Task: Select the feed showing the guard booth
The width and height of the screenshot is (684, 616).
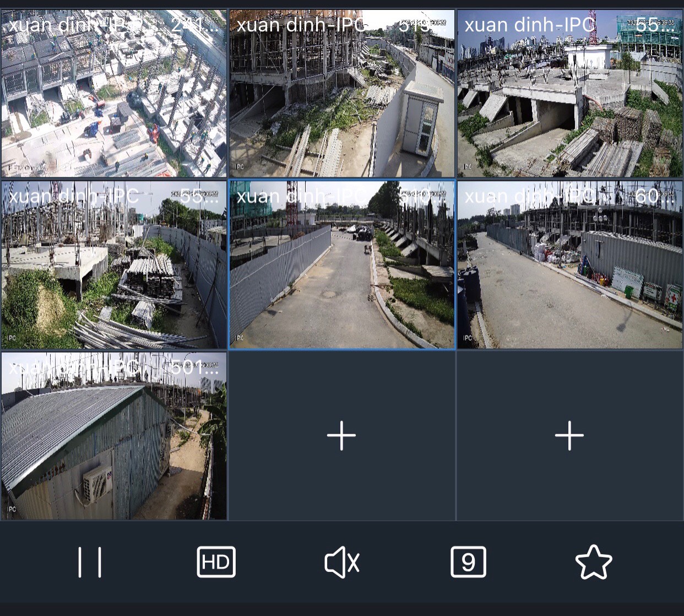Action: (341, 105)
